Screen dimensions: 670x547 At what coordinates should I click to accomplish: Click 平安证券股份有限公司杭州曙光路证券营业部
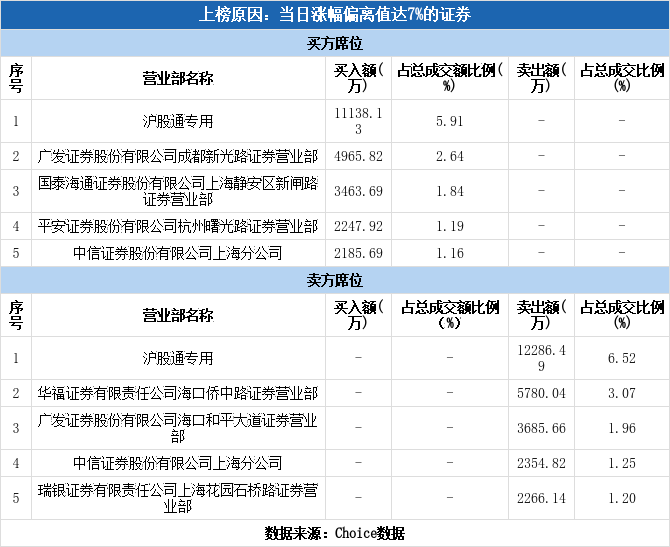pyautogui.click(x=178, y=226)
